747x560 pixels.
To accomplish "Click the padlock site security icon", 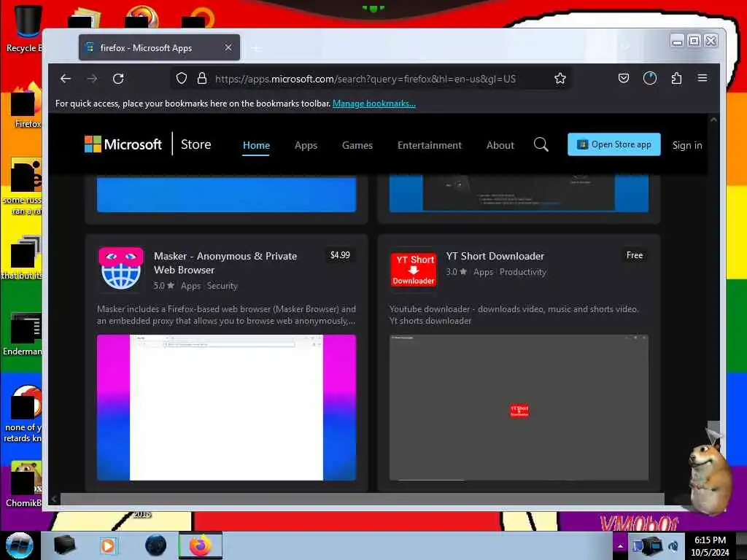I will pyautogui.click(x=202, y=78).
